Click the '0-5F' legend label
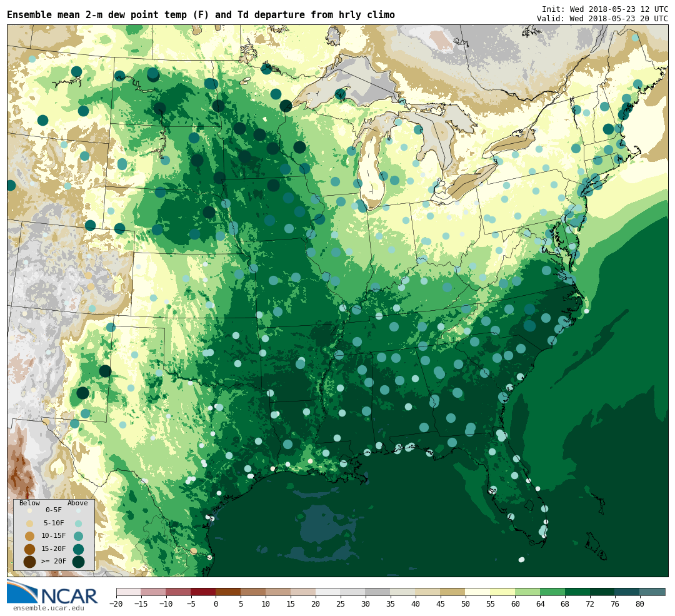The image size is (675, 616). coord(54,510)
